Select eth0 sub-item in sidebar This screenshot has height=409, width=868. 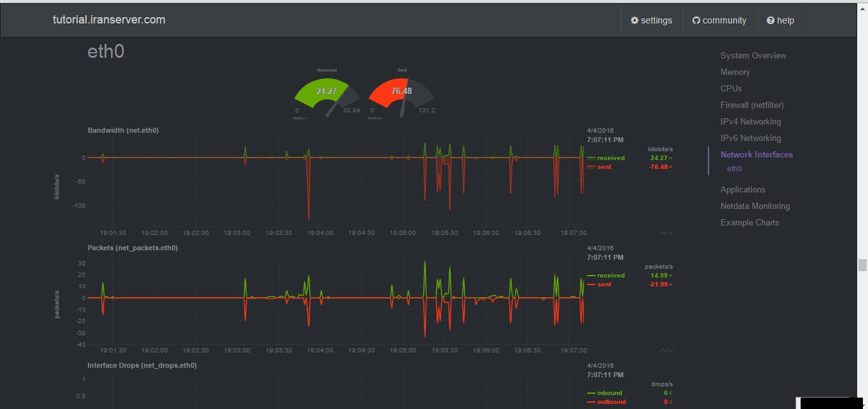[734, 169]
